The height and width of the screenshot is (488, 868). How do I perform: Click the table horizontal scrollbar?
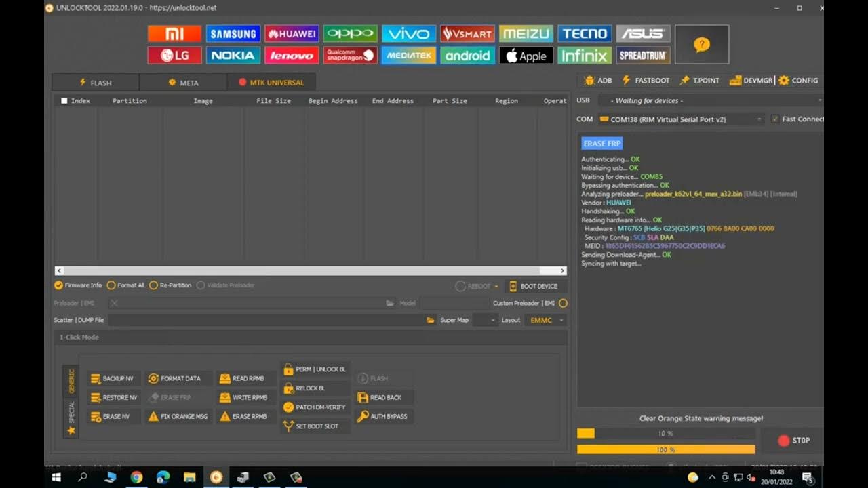pos(311,270)
